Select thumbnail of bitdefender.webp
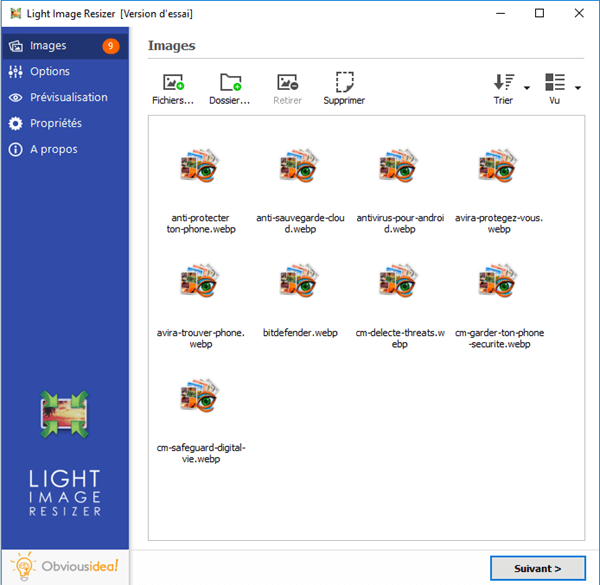Image resolution: width=600 pixels, height=585 pixels. 300,280
